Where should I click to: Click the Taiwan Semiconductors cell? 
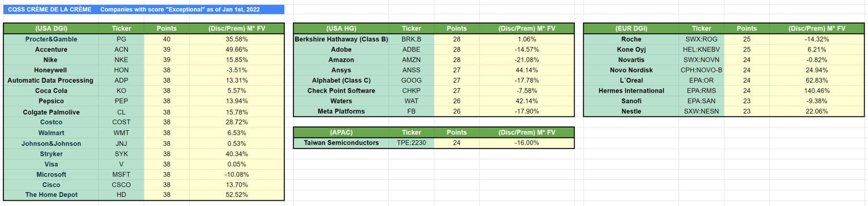tap(341, 143)
